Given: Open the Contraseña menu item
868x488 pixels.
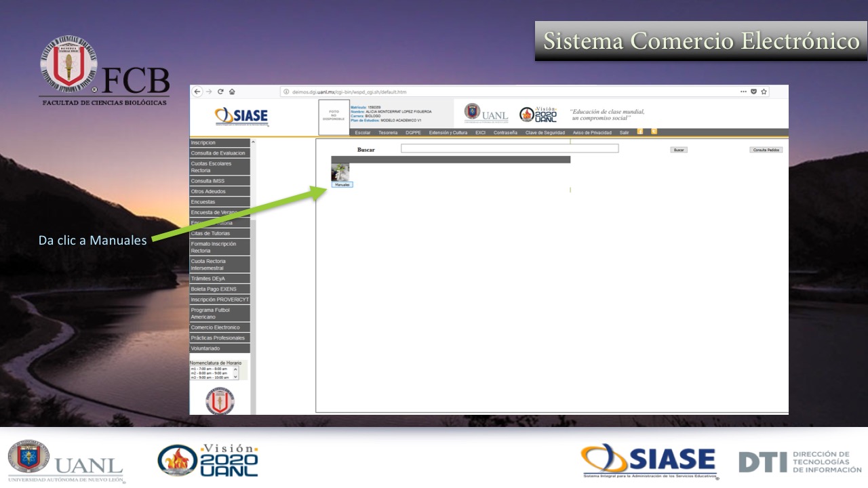Looking at the screenshot, I should coord(505,133).
